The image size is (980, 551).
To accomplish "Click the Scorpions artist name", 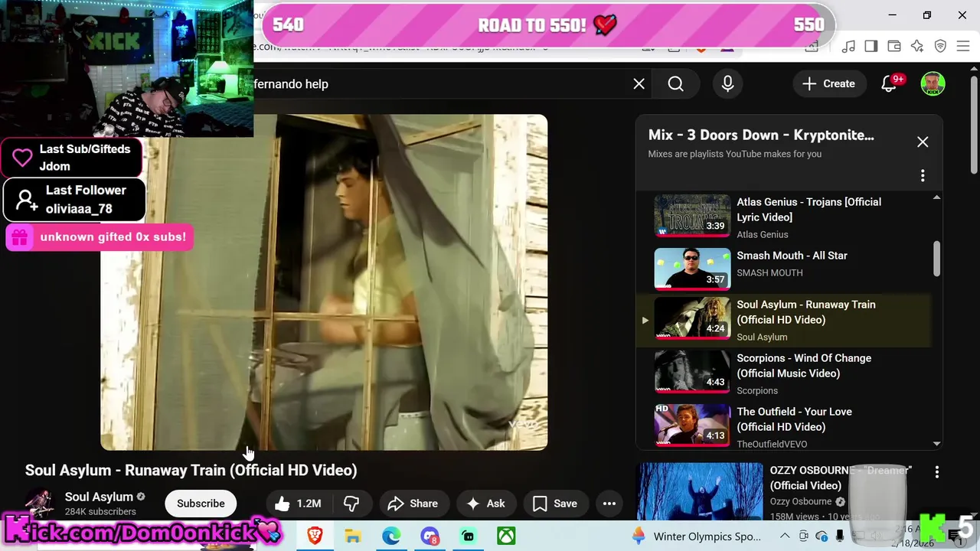I will point(757,390).
